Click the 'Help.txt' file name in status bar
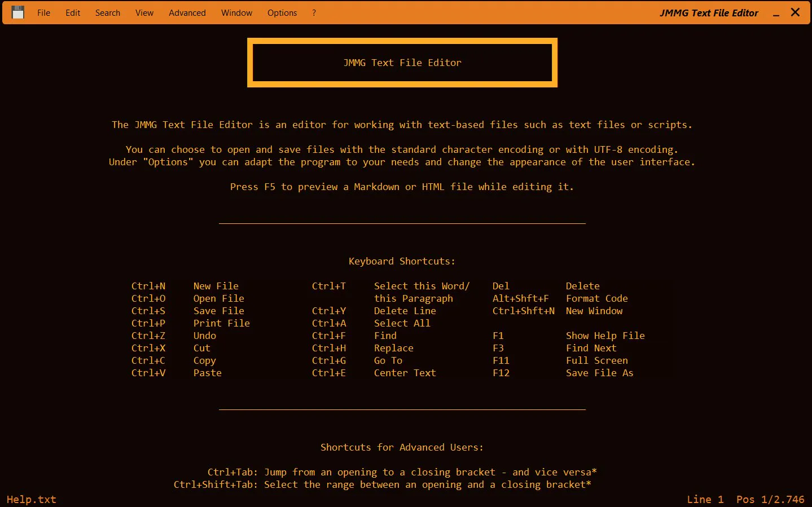This screenshot has width=812, height=507. (x=32, y=500)
